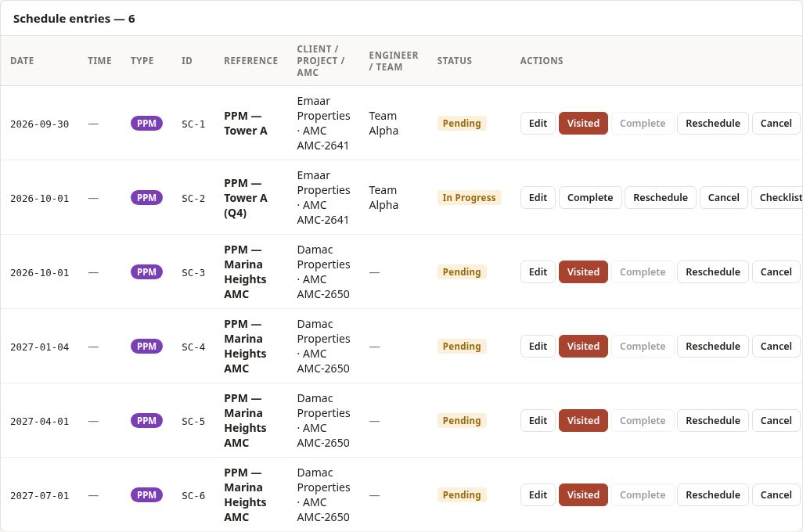Click the disabled Complete button in SC-6 row
Image resolution: width=803 pixels, height=532 pixels.
tap(643, 494)
